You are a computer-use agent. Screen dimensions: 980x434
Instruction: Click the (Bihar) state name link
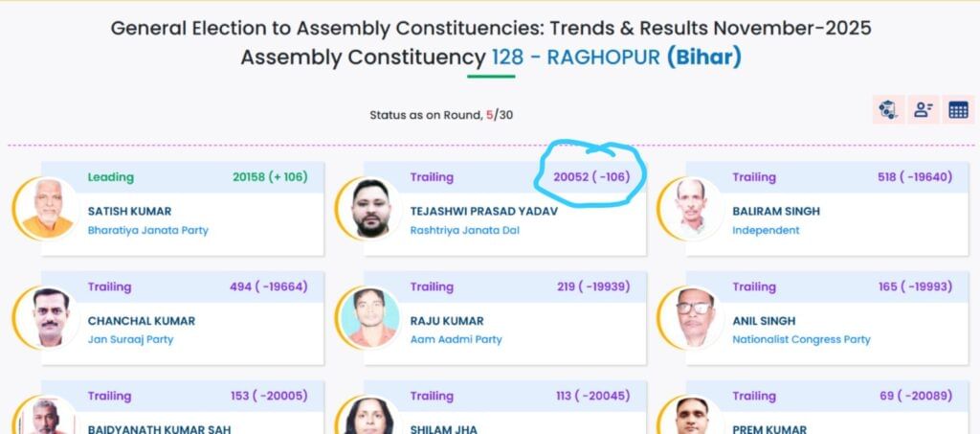click(704, 57)
